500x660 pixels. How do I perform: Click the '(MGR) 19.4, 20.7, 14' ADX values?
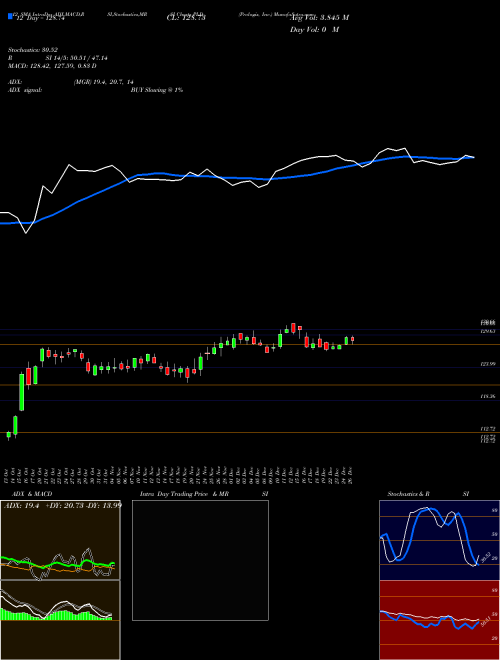(104, 82)
